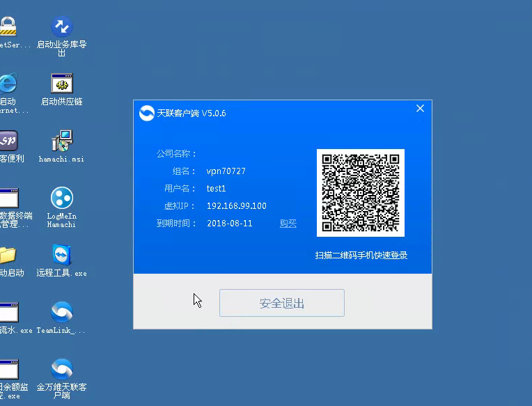Click the 公司名称 label
Screen dimensions: 532x406
[176, 154]
